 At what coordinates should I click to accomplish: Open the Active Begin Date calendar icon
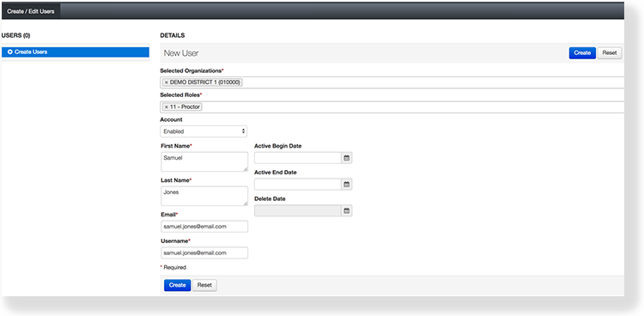[347, 158]
